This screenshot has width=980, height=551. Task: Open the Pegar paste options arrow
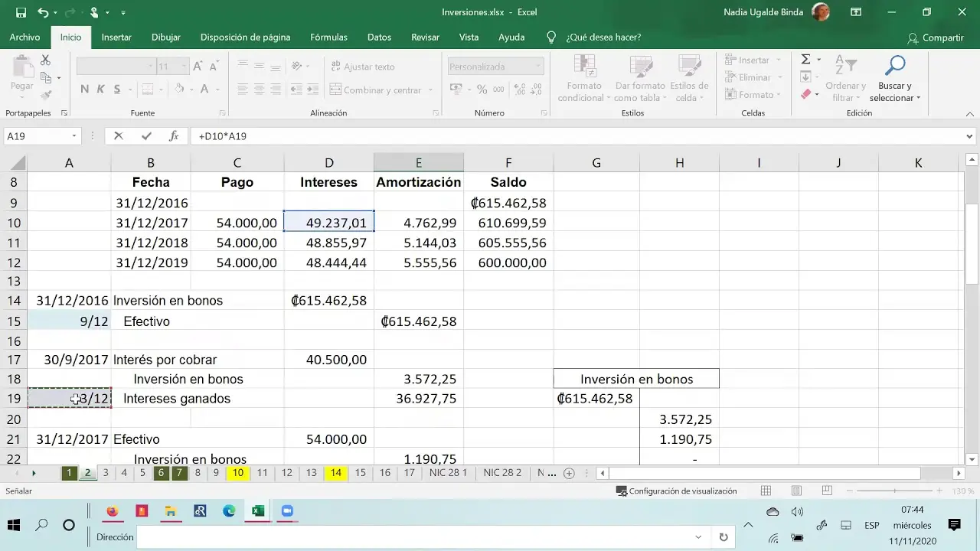tap(22, 96)
